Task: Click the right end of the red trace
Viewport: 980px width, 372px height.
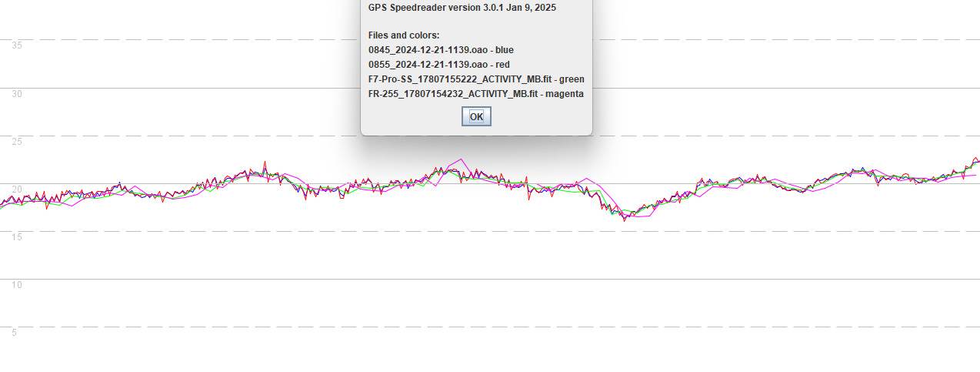Action: (976, 158)
